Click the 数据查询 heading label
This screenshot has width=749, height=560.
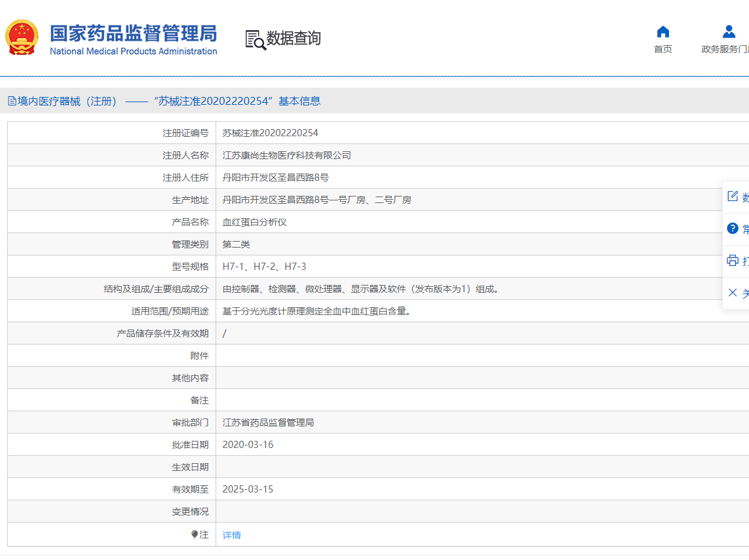pos(294,38)
